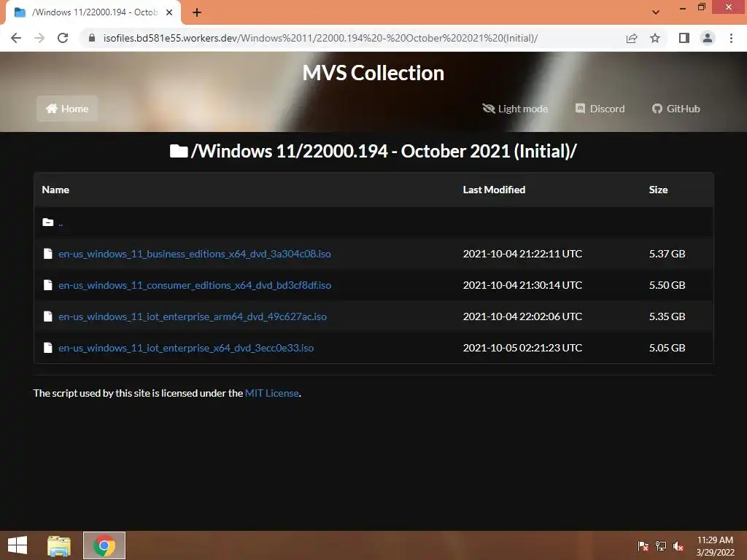
Task: Close the Windows 11/22000.194 tab
Action: coord(169,12)
